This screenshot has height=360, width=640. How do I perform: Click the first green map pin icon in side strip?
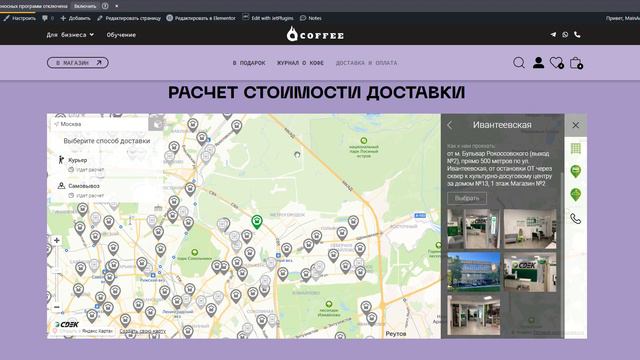click(x=576, y=171)
